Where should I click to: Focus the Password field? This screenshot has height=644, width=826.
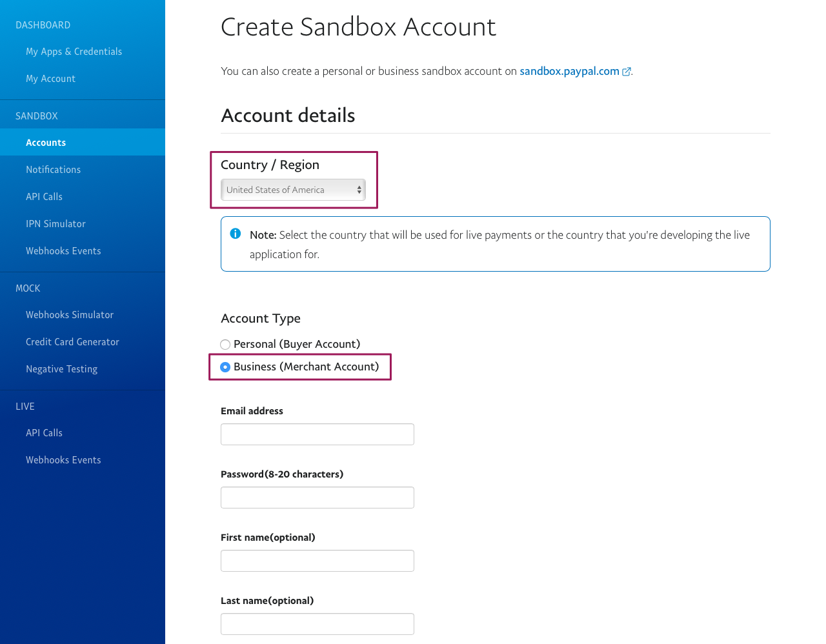(317, 498)
